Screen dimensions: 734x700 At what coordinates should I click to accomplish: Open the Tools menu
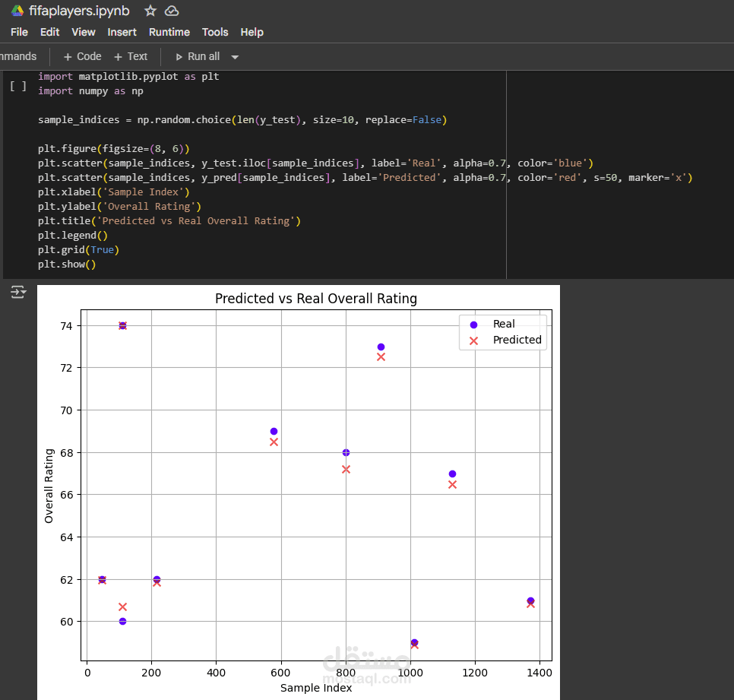coord(215,32)
